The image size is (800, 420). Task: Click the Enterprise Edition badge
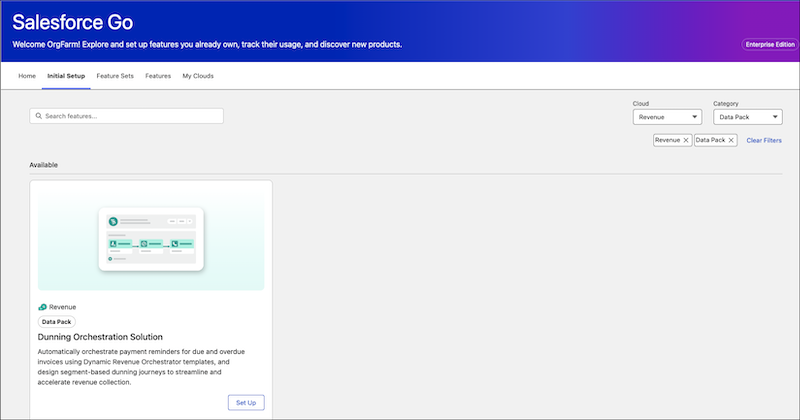(770, 44)
